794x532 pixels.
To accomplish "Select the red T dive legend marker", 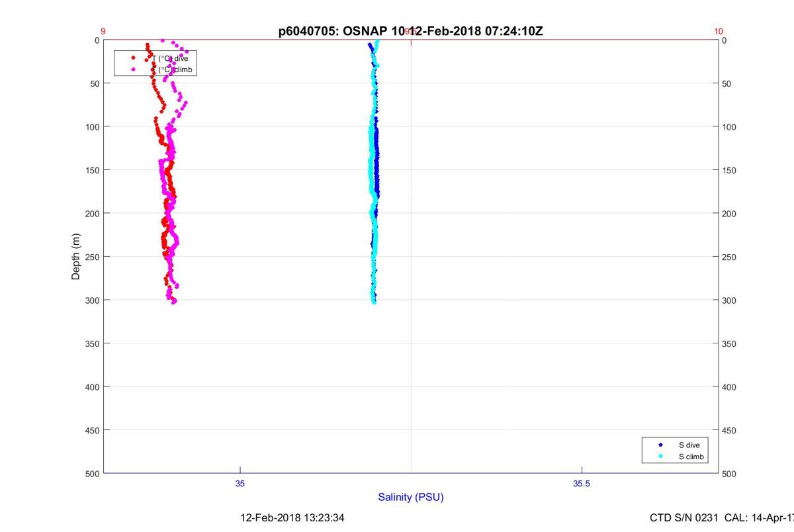I will click(x=134, y=58).
